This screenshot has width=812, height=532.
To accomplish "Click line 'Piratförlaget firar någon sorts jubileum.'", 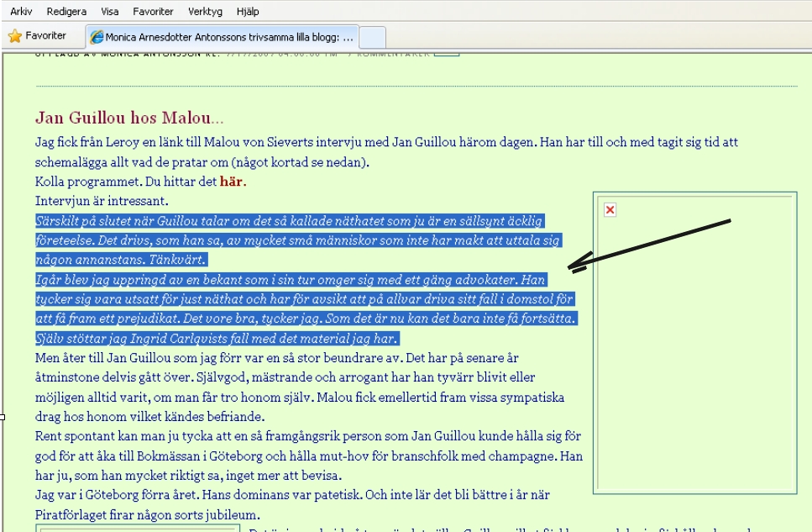I will click(x=148, y=515).
